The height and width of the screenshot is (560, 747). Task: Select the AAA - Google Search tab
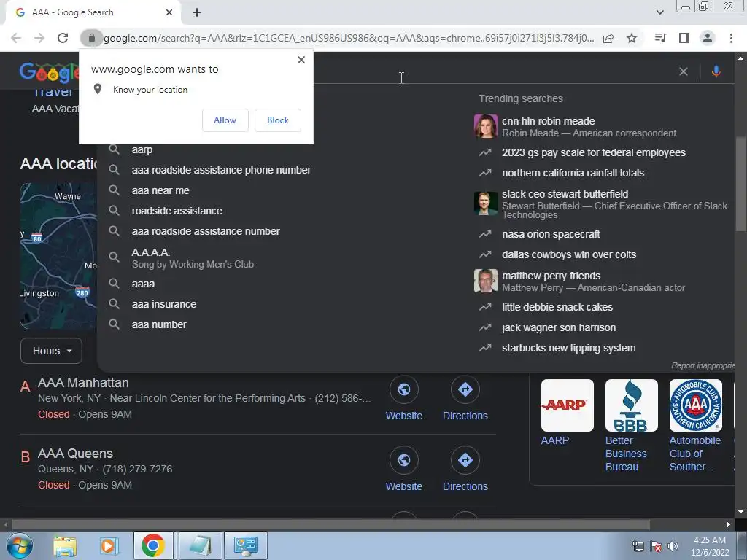click(93, 12)
